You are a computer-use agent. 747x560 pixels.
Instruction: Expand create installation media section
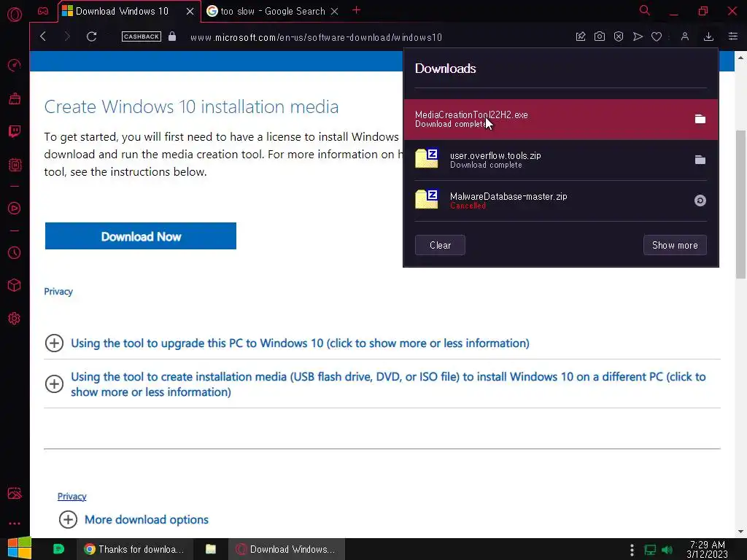(376, 384)
